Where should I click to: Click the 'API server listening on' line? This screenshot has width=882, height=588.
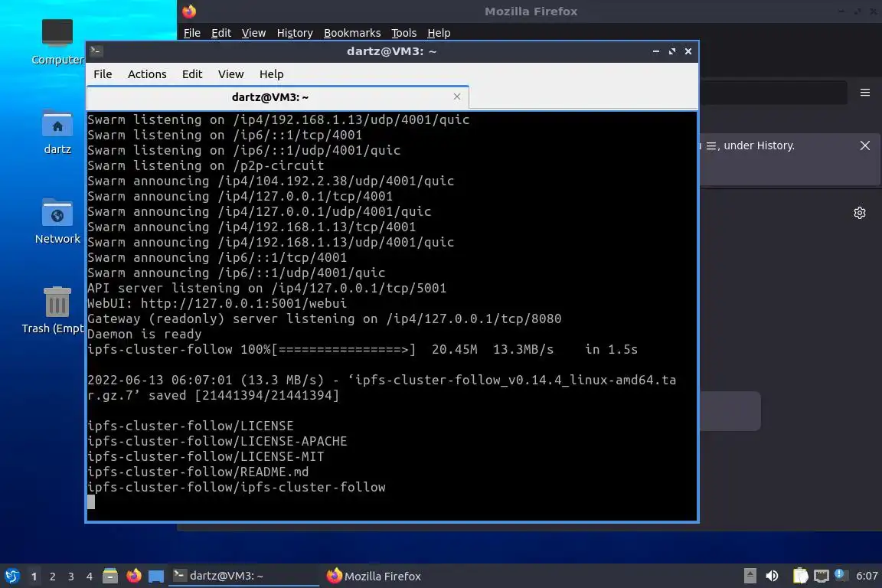tap(266, 288)
